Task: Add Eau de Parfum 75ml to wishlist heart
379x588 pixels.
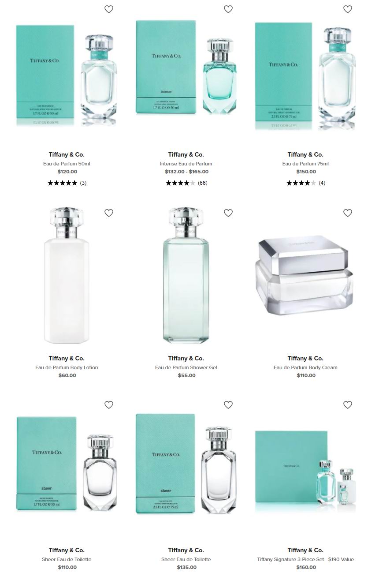Action: 348,9
